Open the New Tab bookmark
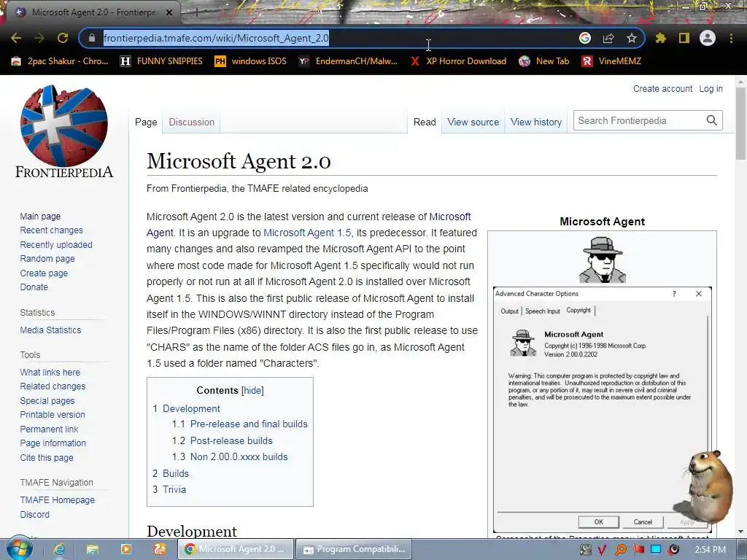747x560 pixels. click(544, 61)
